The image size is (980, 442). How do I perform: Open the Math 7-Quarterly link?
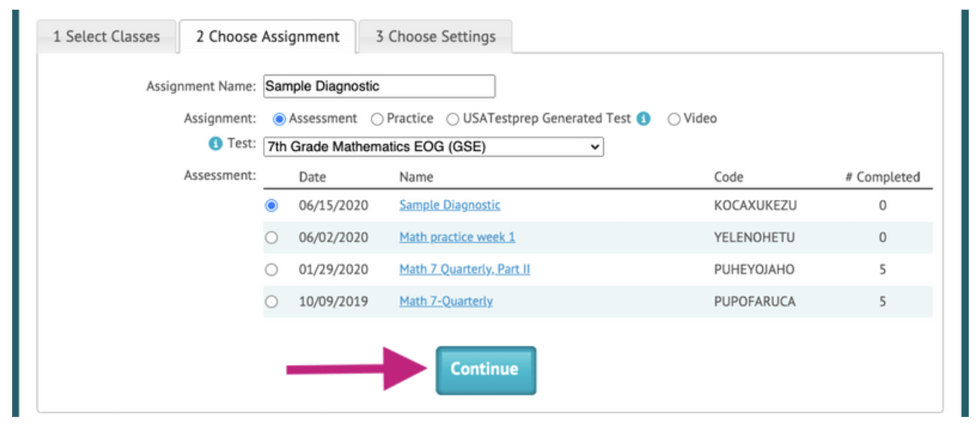pos(446,302)
